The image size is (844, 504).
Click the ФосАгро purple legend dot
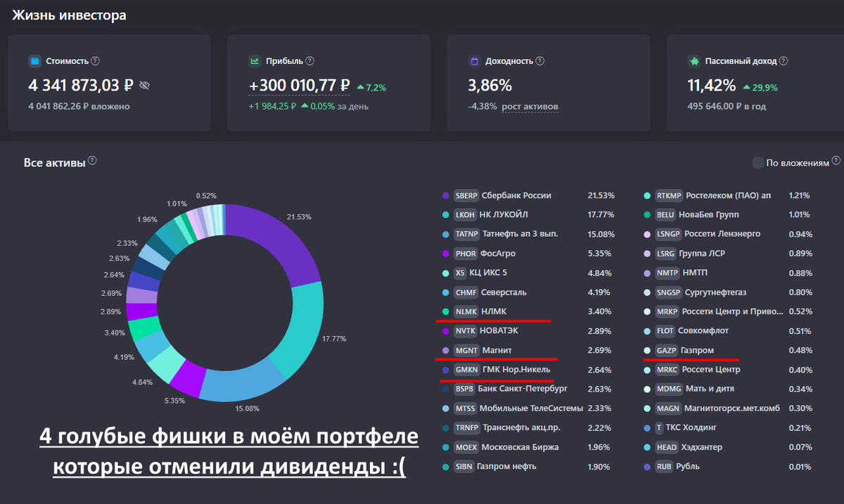pos(446,253)
